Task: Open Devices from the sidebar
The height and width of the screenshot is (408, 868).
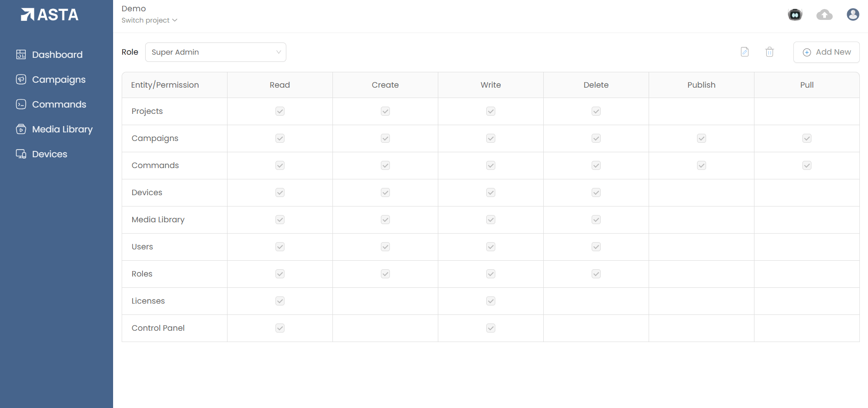Action: pos(50,154)
